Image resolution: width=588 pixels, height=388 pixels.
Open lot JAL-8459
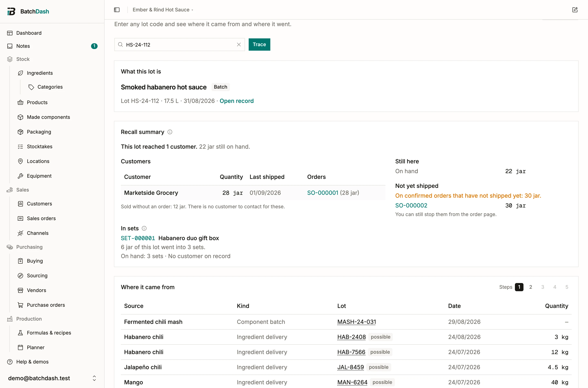point(351,367)
